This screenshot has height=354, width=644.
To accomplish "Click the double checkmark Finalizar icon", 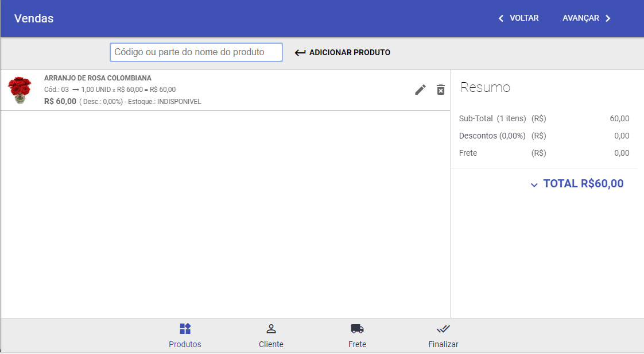I will pyautogui.click(x=443, y=329).
